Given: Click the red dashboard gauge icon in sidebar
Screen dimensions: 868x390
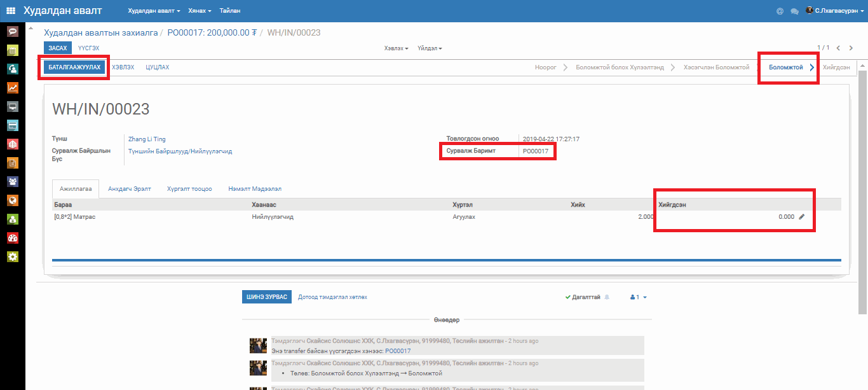Looking at the screenshot, I should pyautogui.click(x=12, y=238).
